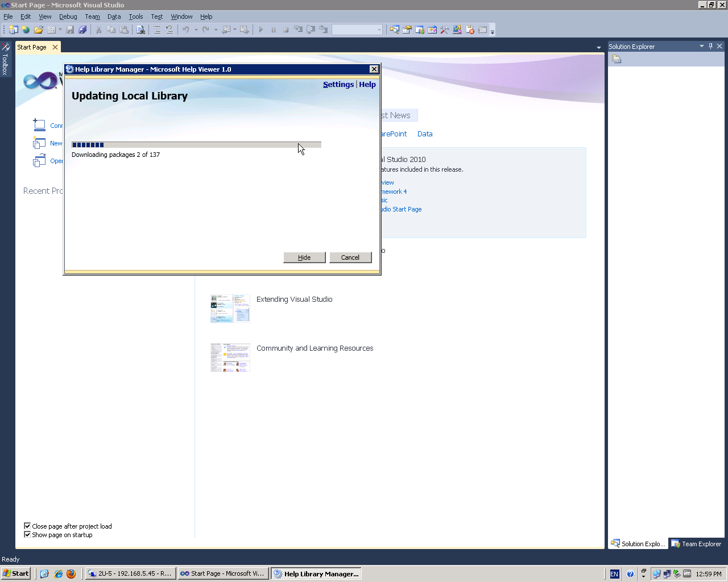Open the solution configurations combo box
This screenshot has height=582, width=728.
[357, 30]
